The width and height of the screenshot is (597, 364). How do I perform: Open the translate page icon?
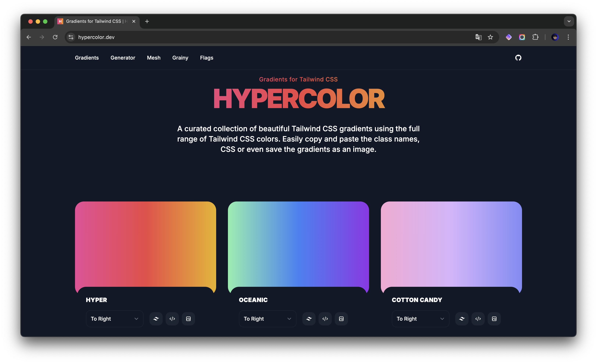tap(478, 37)
